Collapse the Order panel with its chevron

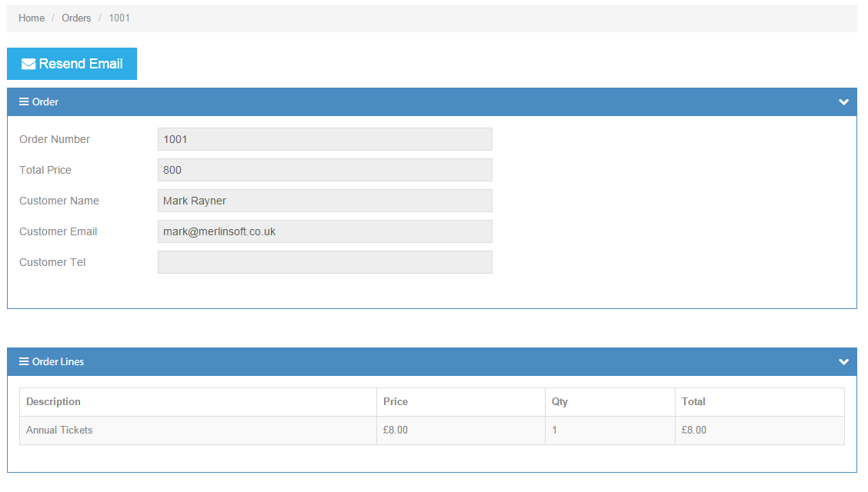pos(843,101)
